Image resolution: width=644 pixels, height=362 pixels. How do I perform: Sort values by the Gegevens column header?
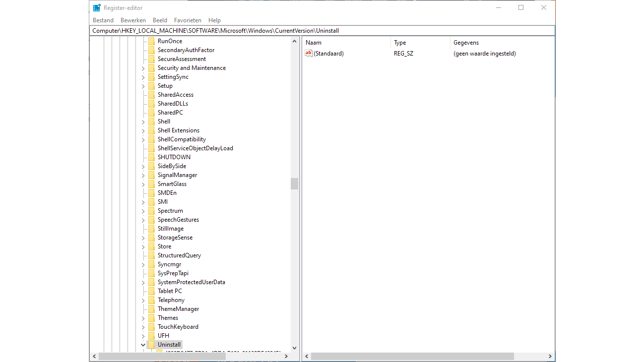502,43
